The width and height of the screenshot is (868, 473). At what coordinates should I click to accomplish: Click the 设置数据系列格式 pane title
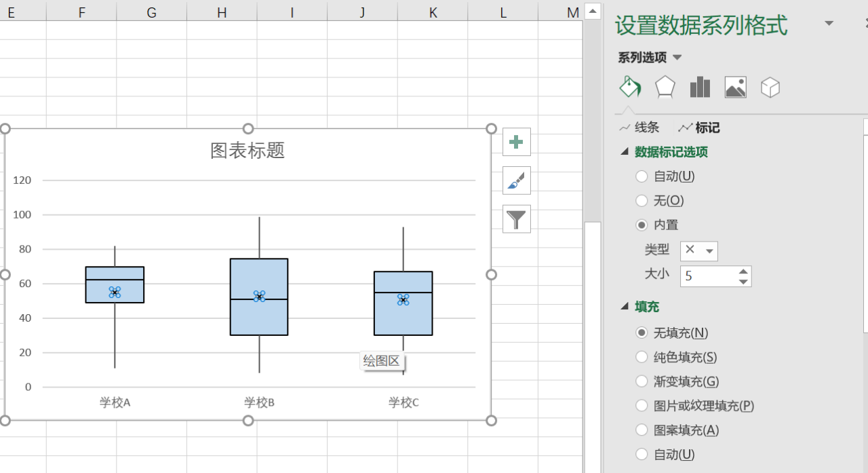point(701,25)
